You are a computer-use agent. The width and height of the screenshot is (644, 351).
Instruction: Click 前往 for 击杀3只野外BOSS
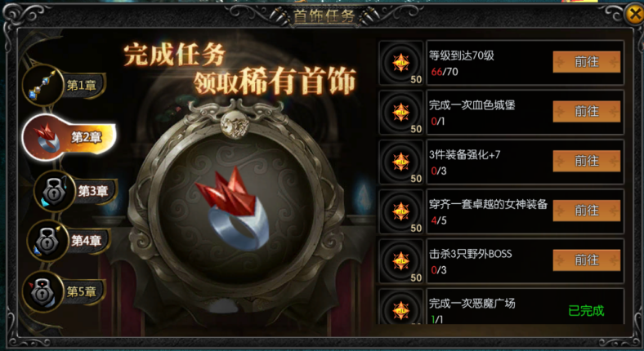pos(587,260)
